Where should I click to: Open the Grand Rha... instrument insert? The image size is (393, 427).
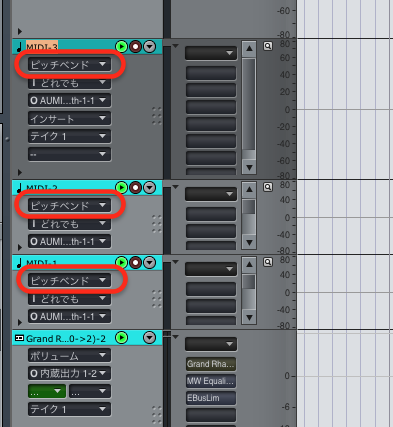pyautogui.click(x=211, y=364)
